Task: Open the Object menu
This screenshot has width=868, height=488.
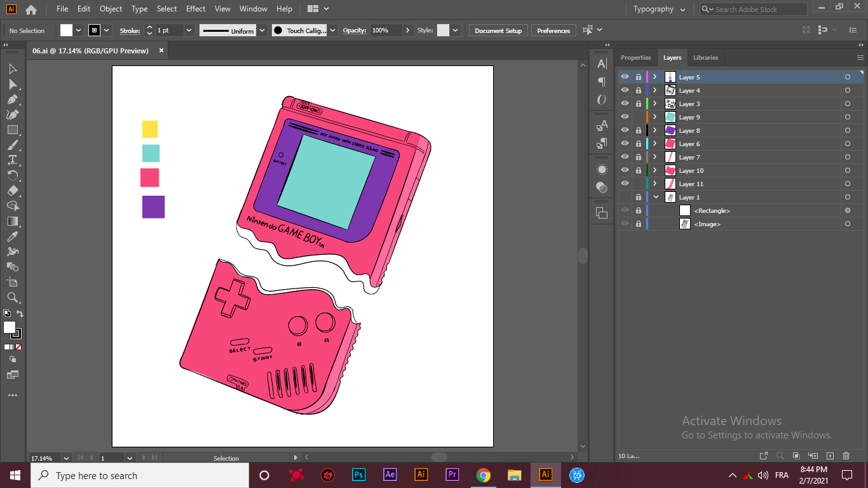Action: [x=111, y=9]
